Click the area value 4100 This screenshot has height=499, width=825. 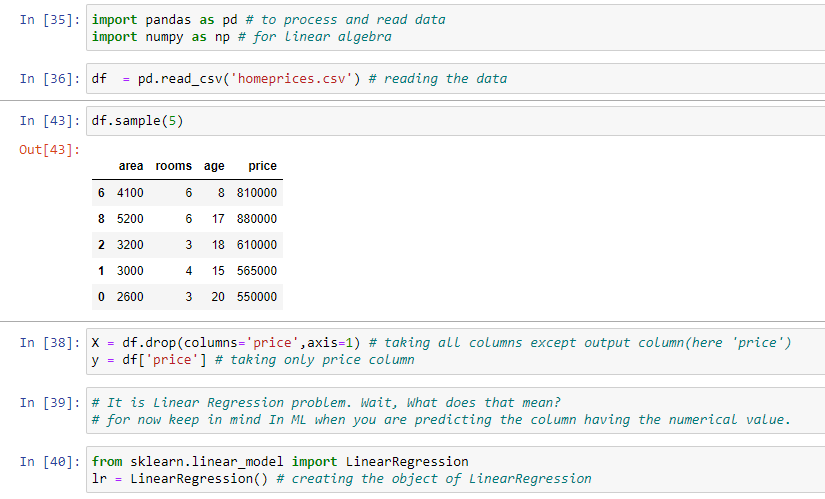[x=130, y=193]
